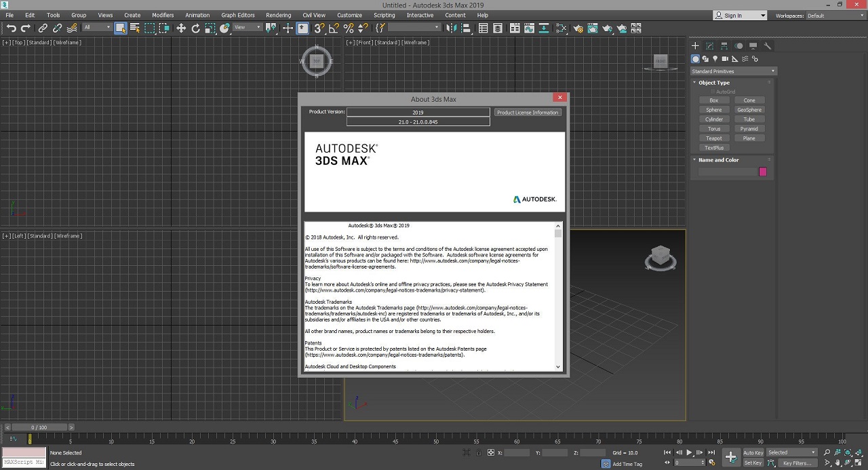Open the Modifiers menu

coord(163,15)
